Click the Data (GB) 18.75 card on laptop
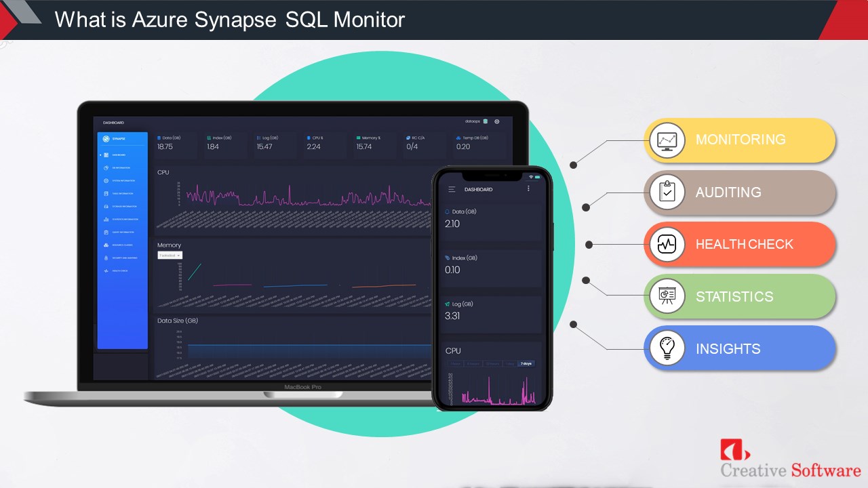 coord(176,144)
